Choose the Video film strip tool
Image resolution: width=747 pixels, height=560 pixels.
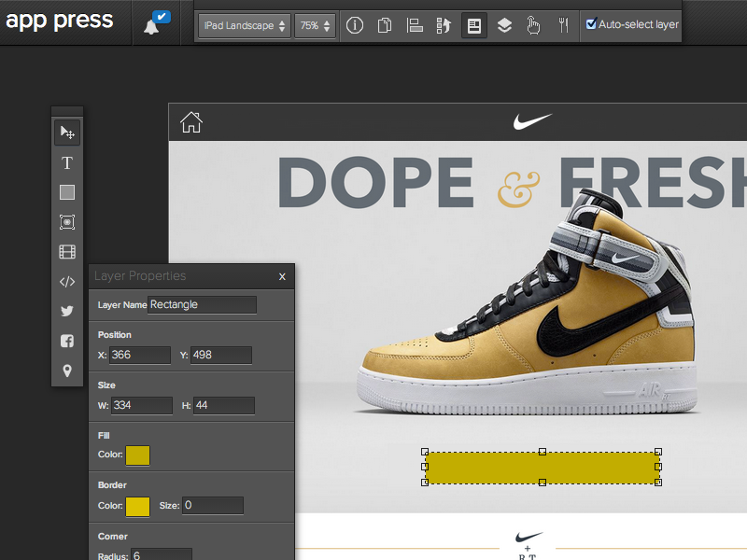pos(67,252)
